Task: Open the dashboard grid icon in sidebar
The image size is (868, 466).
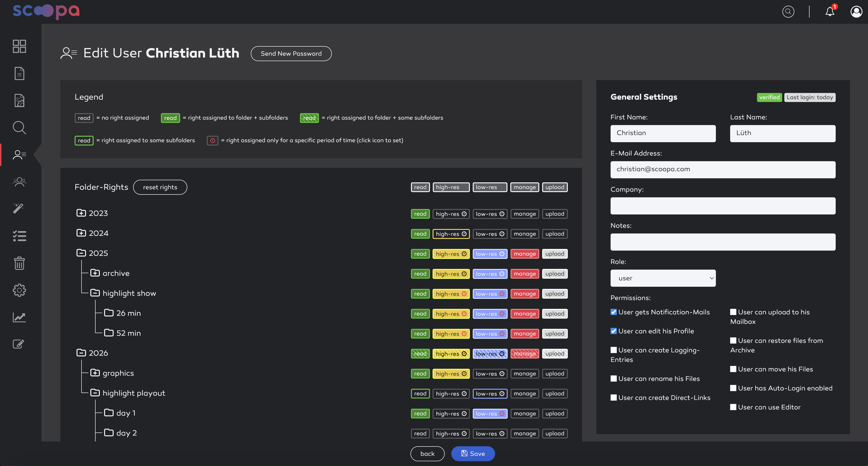Action: [x=19, y=46]
